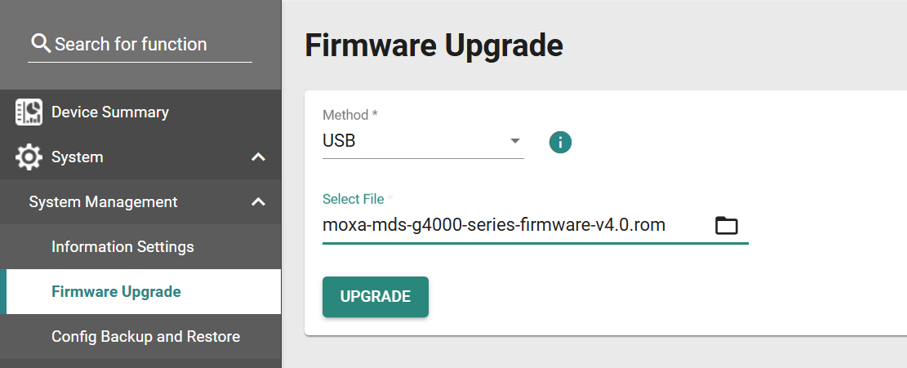Click the green info icon
The width and height of the screenshot is (907, 368).
pos(560,142)
